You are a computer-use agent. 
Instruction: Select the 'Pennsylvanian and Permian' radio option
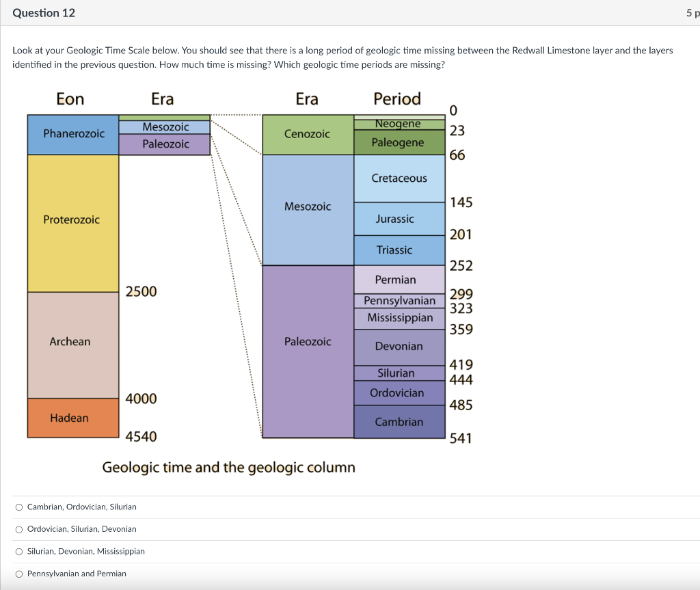point(19,574)
